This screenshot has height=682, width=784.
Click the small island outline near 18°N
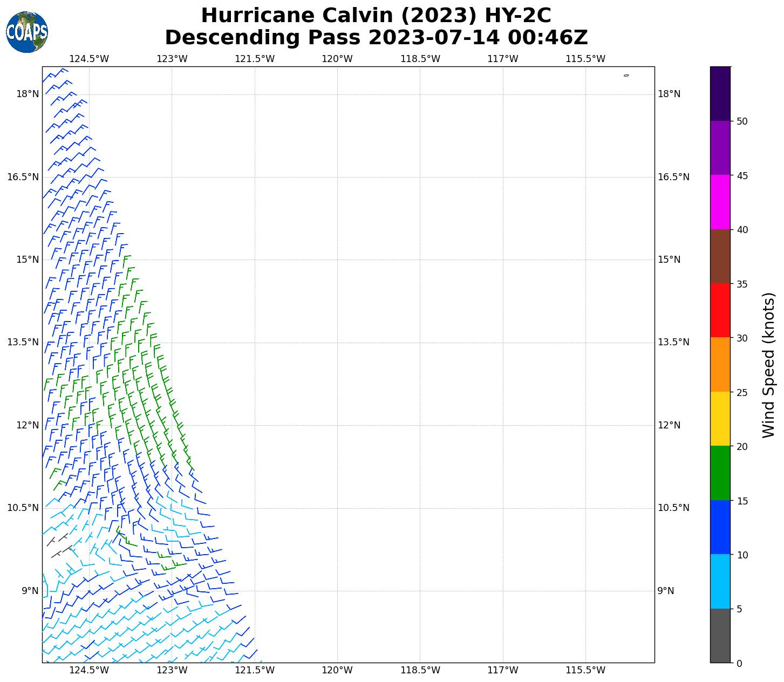point(626,76)
